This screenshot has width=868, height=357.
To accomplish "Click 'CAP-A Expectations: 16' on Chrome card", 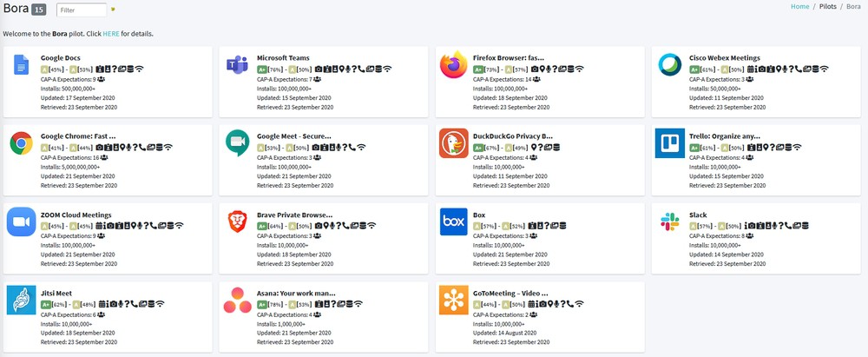I will coord(70,157).
